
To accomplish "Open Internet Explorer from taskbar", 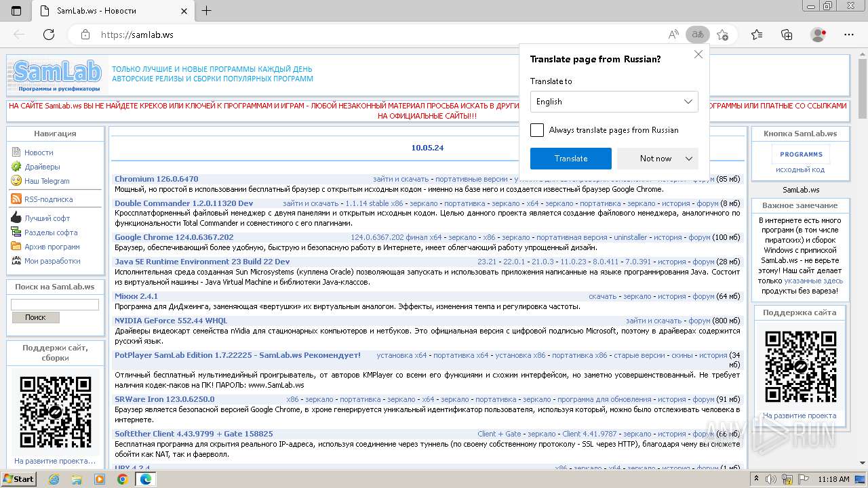I will click(x=54, y=479).
